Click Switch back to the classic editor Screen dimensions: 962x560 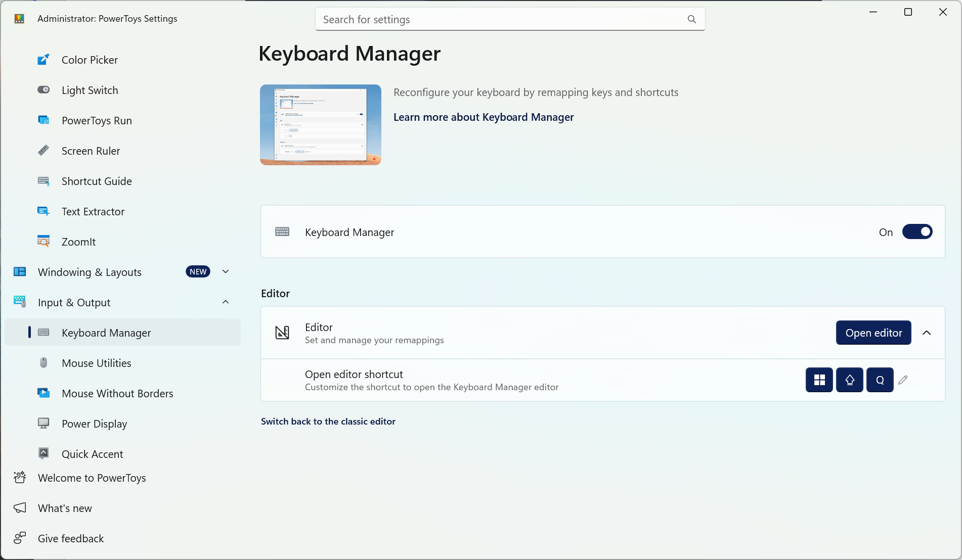tap(328, 422)
